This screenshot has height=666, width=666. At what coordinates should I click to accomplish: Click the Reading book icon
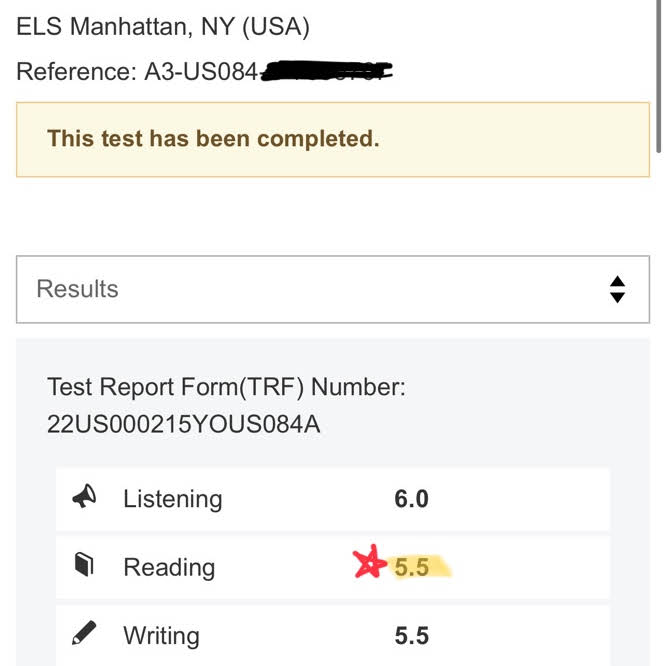click(85, 566)
